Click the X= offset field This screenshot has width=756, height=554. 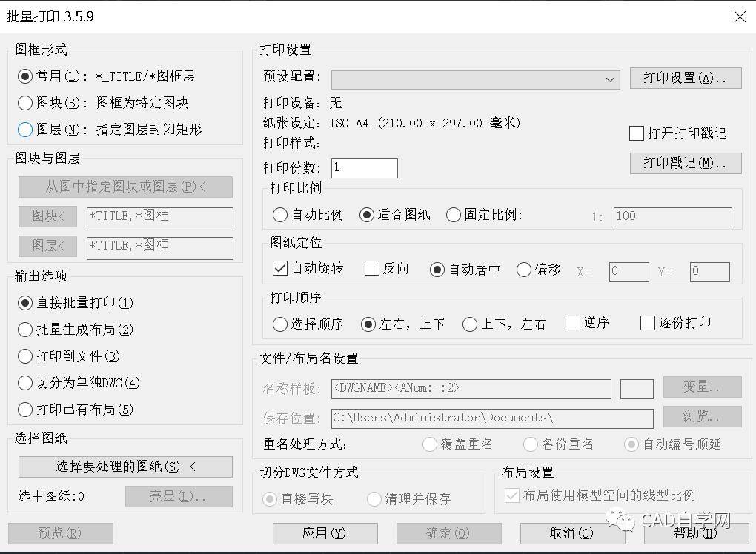coord(629,272)
